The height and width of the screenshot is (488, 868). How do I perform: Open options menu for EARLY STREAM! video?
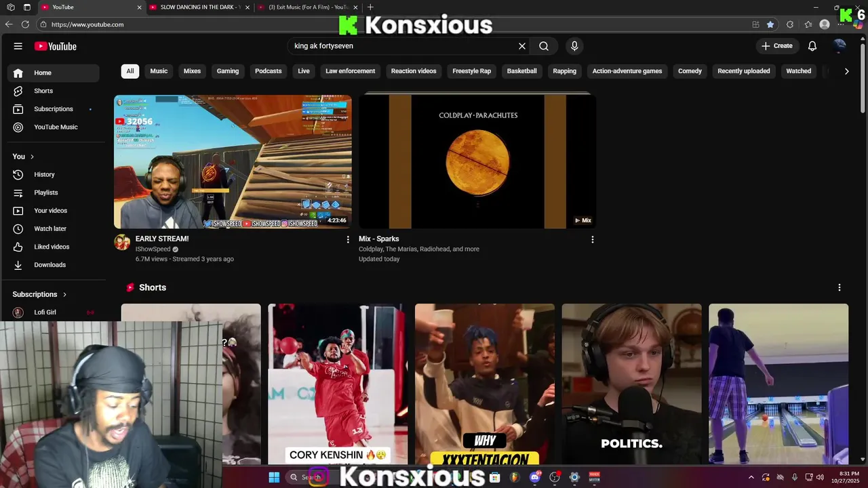pos(348,239)
